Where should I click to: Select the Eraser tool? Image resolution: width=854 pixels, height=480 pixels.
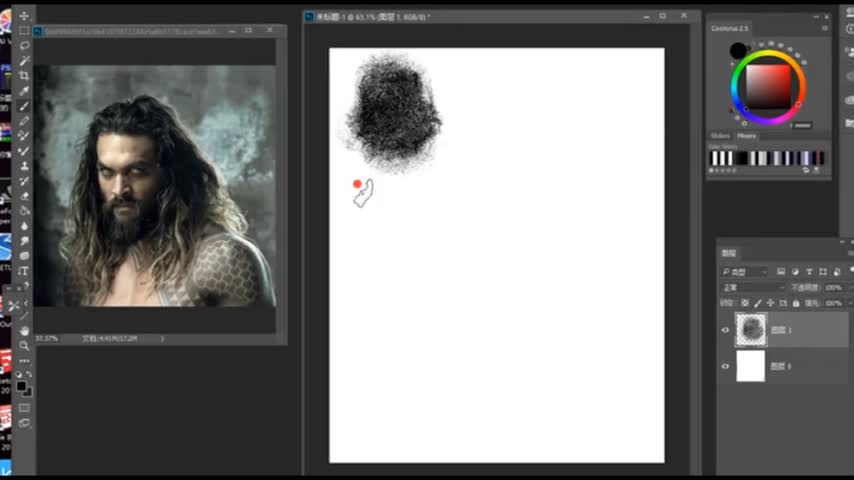[x=24, y=196]
